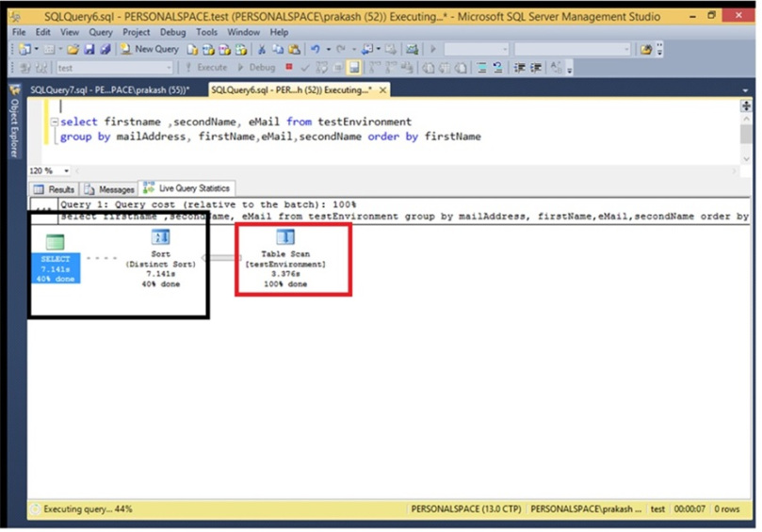762x532 pixels.
Task: Open the Project menu
Action: coord(136,32)
